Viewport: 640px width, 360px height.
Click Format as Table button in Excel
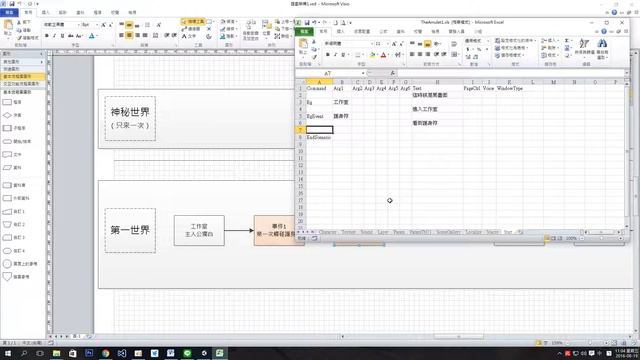[x=512, y=48]
